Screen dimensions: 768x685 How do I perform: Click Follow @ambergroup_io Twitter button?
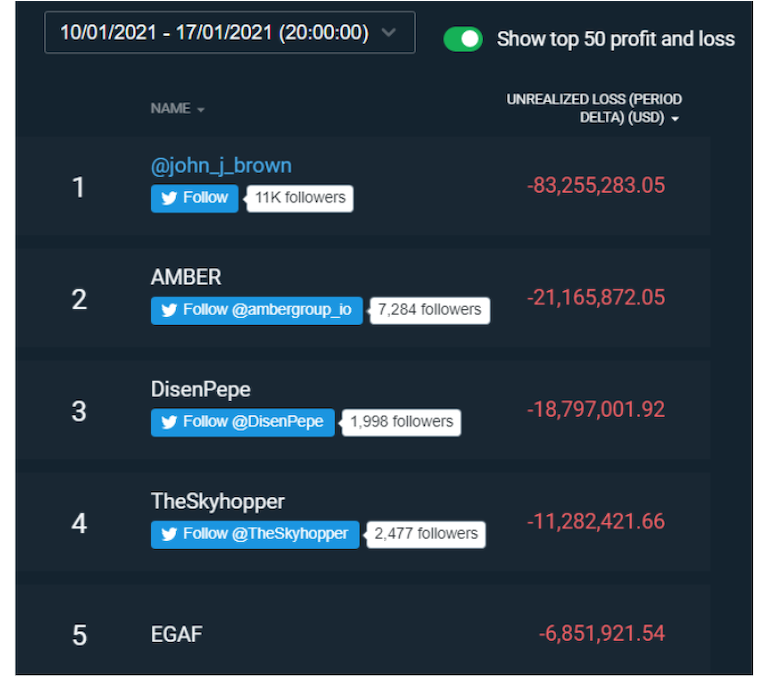(257, 310)
